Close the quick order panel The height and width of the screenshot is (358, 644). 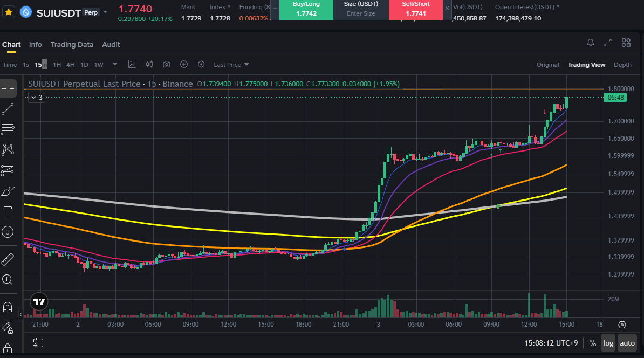[x=447, y=8]
